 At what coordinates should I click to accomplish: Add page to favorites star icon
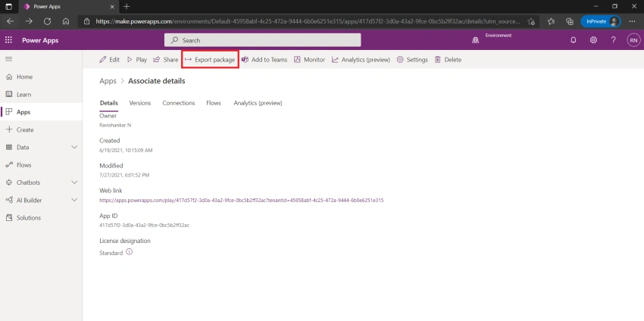[x=531, y=21]
